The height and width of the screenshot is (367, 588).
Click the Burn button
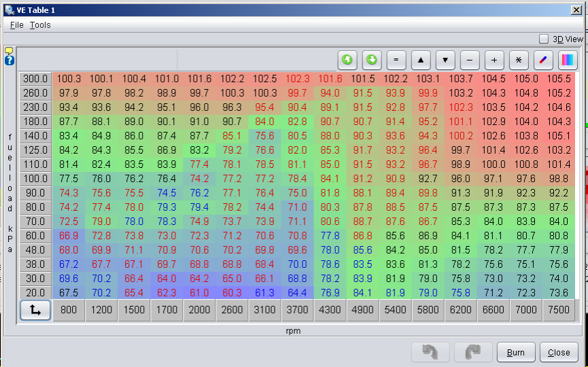click(516, 353)
